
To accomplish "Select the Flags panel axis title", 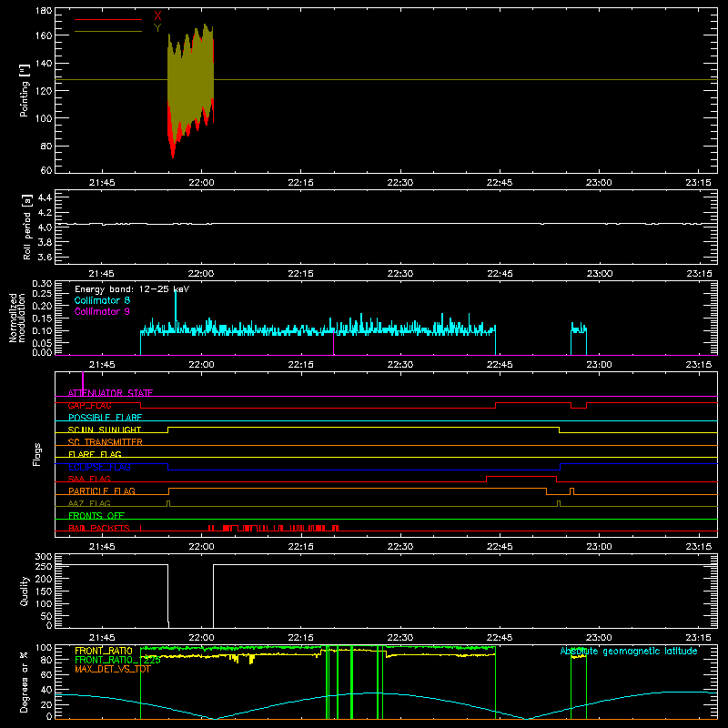I will 37,454.
